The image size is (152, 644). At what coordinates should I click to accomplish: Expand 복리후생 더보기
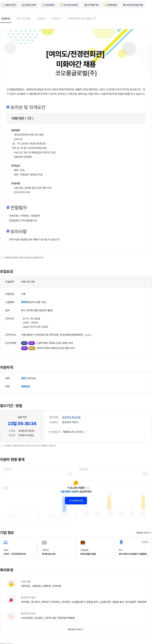(x=76, y=629)
